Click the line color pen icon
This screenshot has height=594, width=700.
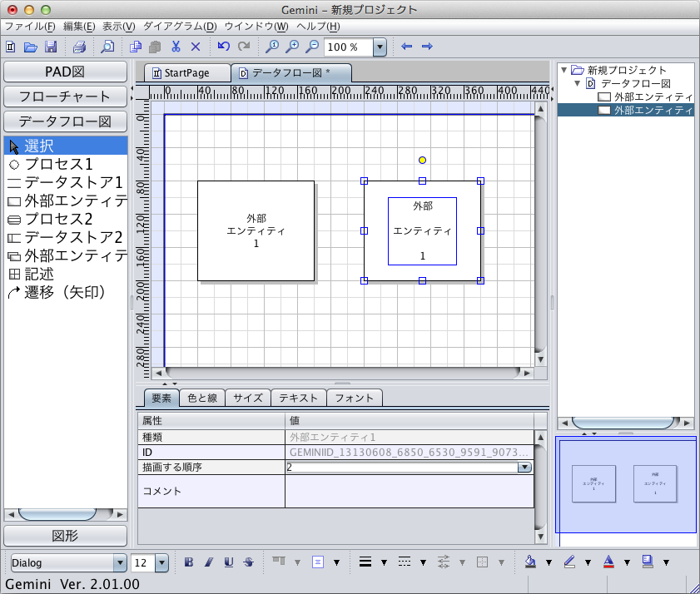(x=569, y=562)
